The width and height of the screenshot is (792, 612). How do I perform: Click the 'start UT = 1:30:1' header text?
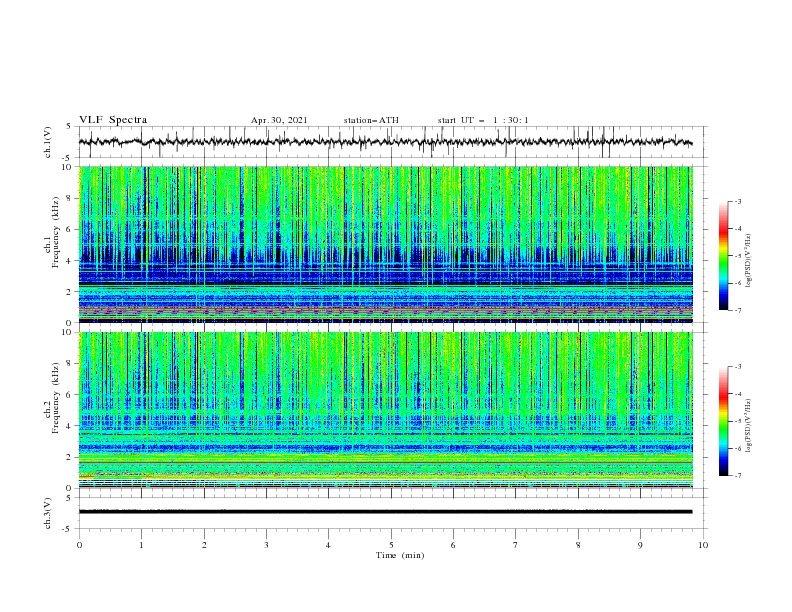click(x=483, y=120)
